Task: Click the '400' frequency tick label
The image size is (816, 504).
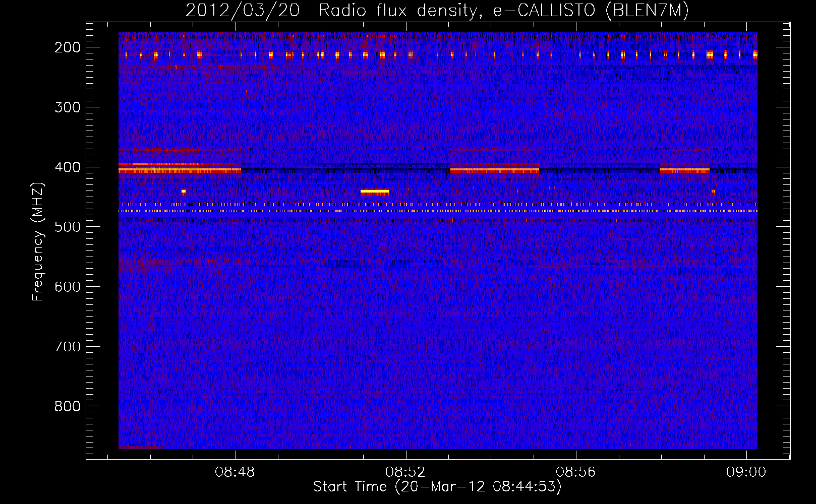Action: (68, 167)
